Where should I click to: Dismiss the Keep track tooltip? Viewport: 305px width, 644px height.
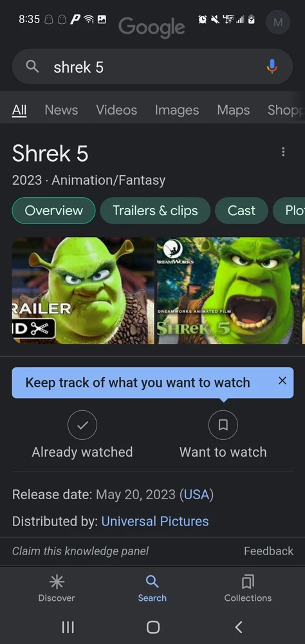tap(282, 381)
